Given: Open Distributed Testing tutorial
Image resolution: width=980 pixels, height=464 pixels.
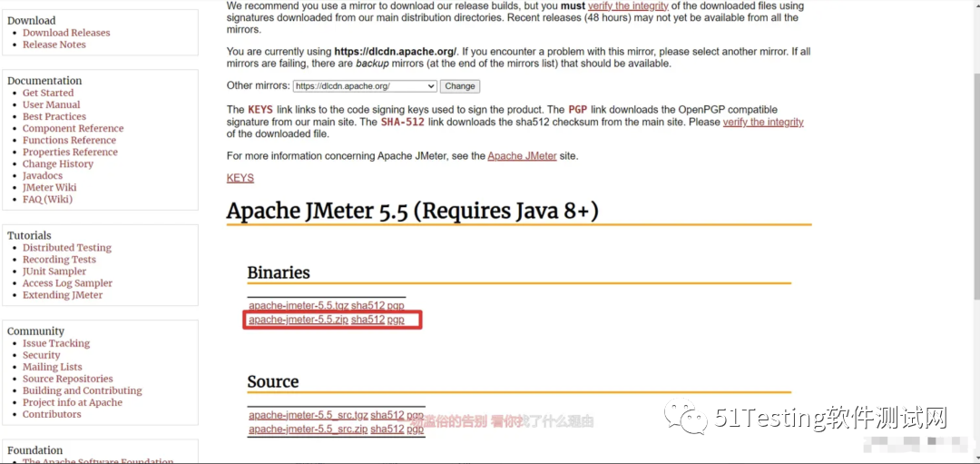Looking at the screenshot, I should (67, 248).
